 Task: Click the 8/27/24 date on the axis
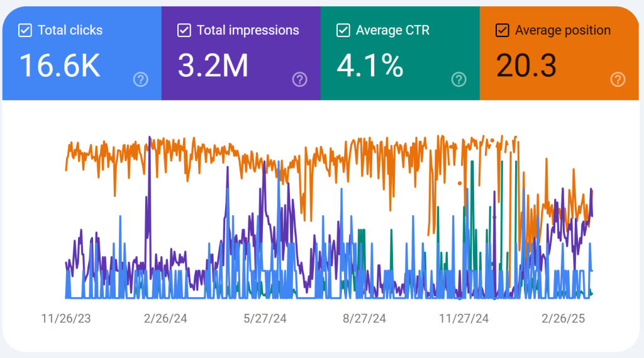[x=364, y=318]
